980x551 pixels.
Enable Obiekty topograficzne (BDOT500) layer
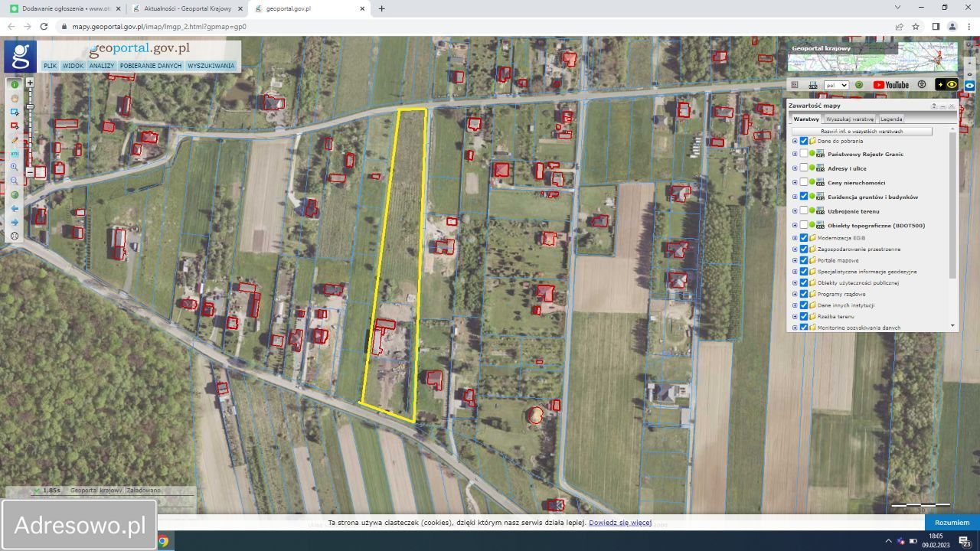click(x=804, y=225)
